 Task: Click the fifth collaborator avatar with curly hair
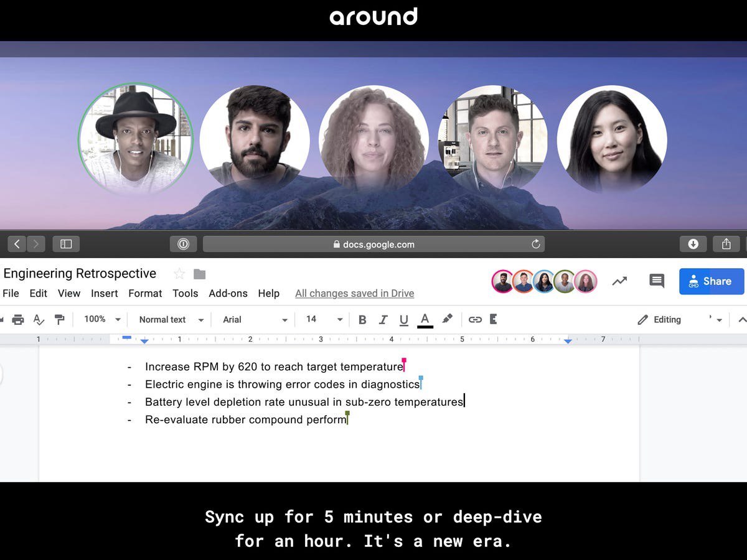point(585,281)
